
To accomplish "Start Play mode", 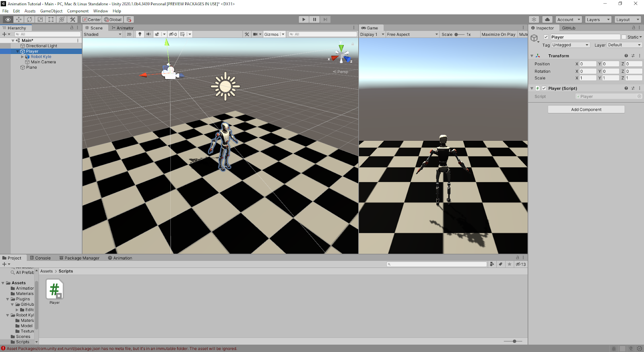I will tap(304, 19).
